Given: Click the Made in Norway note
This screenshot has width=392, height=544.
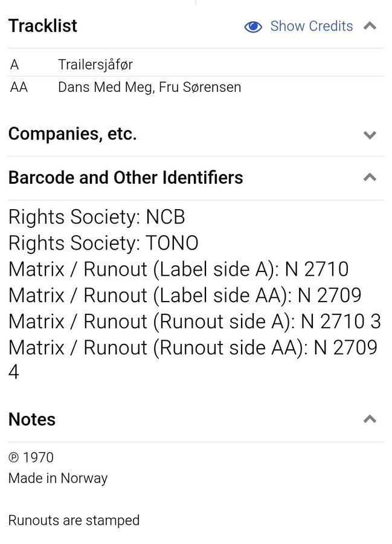Looking at the screenshot, I should click(58, 478).
